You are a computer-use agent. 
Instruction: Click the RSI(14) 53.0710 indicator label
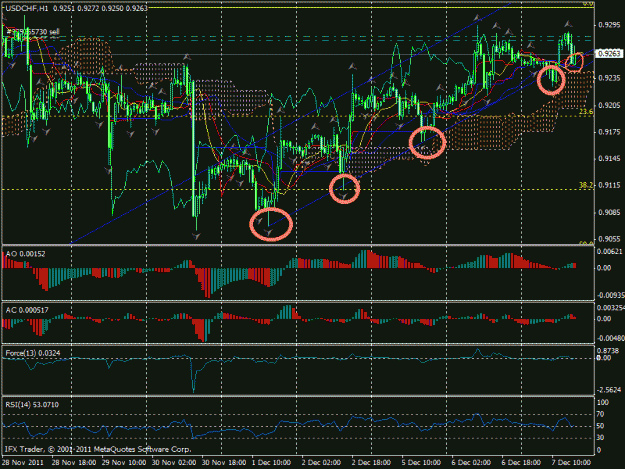pos(32,405)
